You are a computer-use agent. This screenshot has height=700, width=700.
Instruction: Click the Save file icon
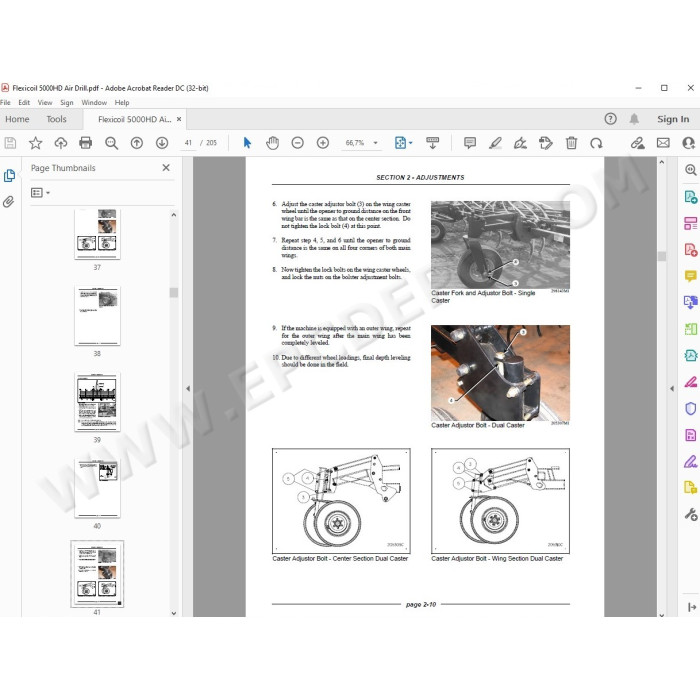coord(10,143)
